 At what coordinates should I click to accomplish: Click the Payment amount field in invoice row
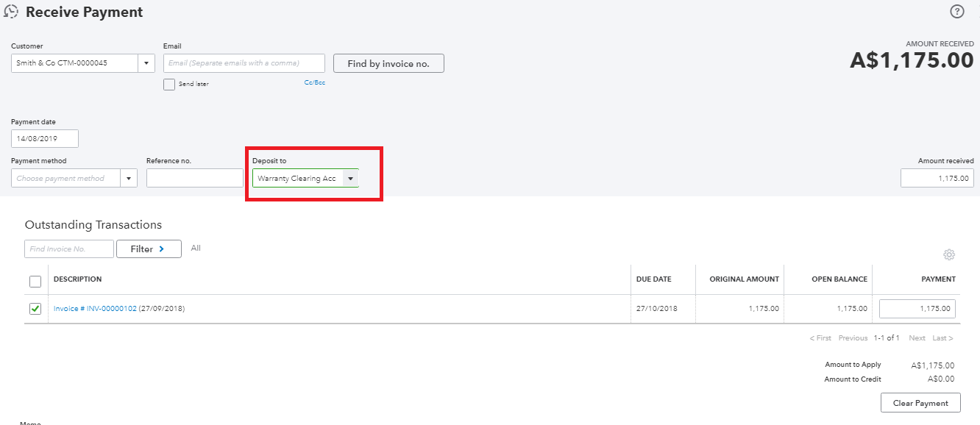(917, 309)
